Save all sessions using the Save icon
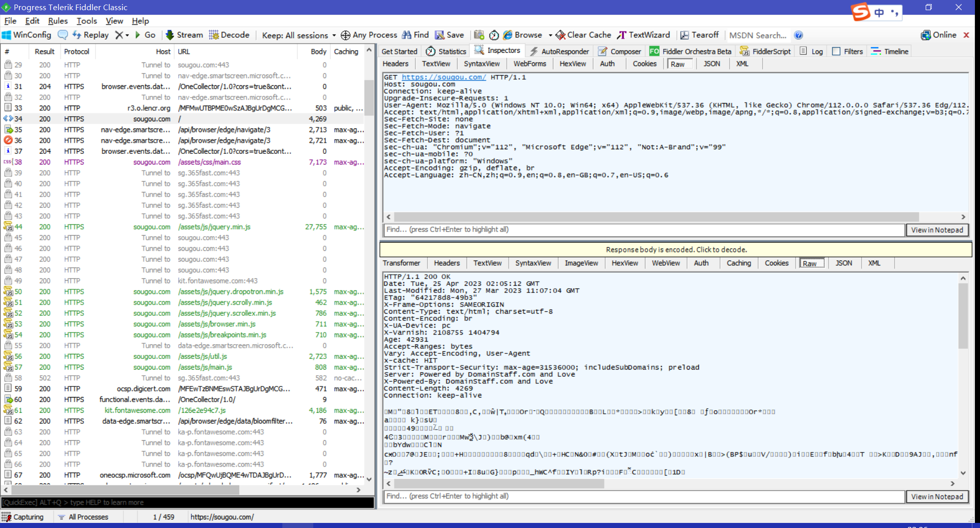The width and height of the screenshot is (980, 528). pos(449,35)
